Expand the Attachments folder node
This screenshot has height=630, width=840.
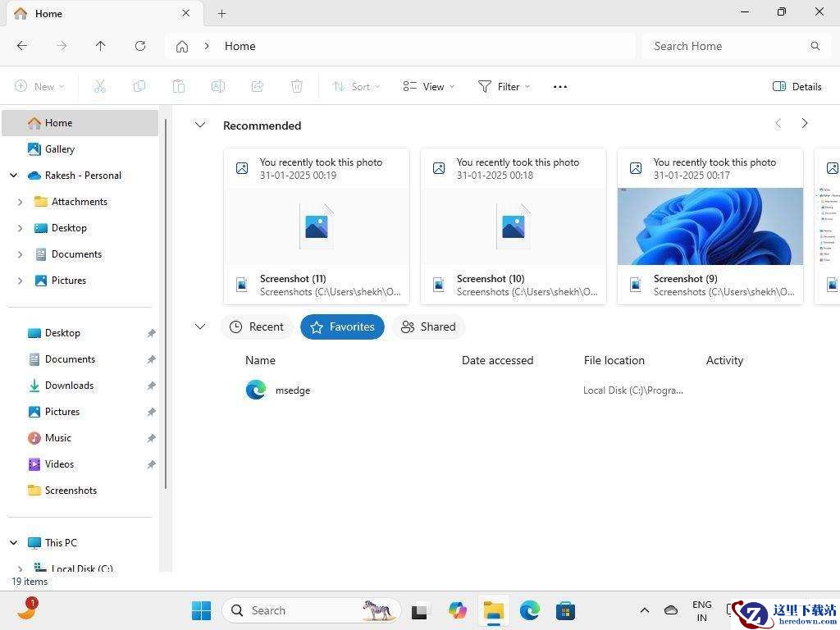(x=21, y=202)
